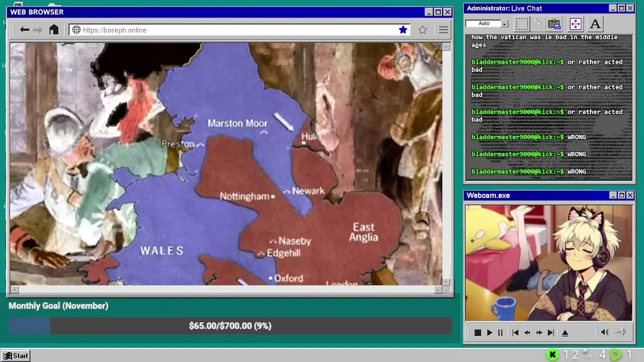Click the boseph.online address field
The height and width of the screenshot is (362, 644).
click(x=239, y=30)
